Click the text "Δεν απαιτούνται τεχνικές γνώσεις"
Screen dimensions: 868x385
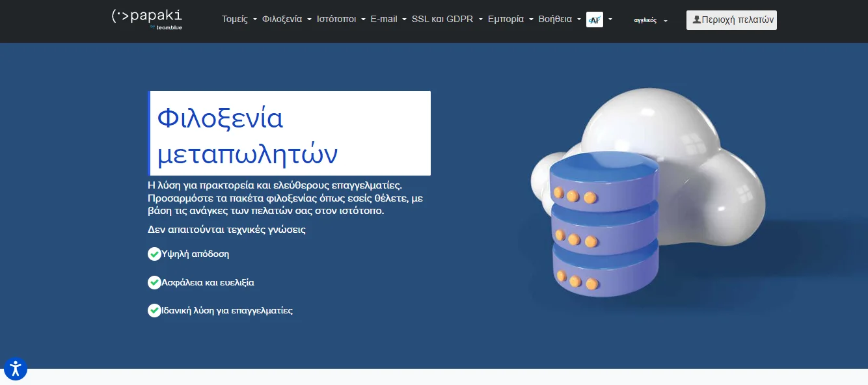(x=226, y=230)
